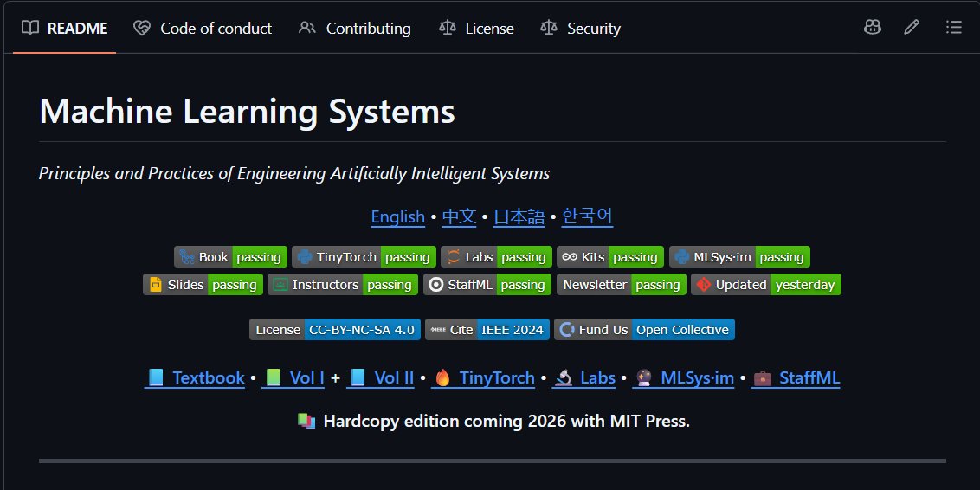This screenshot has width=980, height=490.
Task: Select the 中文 language link
Action: tap(460, 217)
